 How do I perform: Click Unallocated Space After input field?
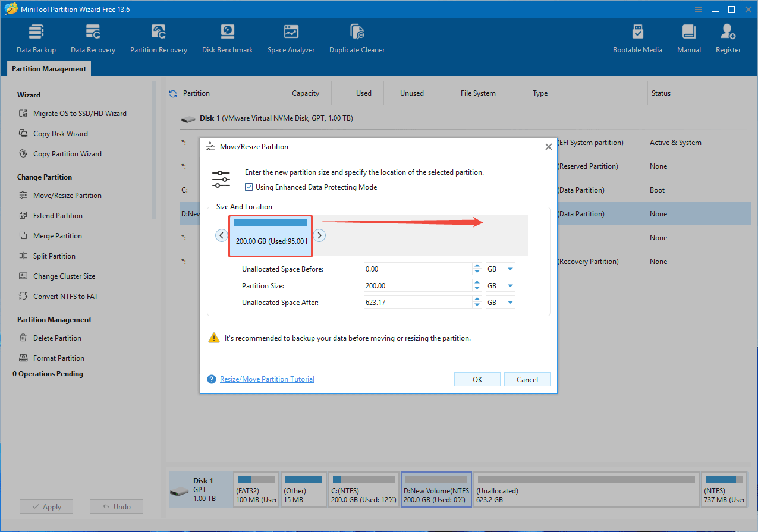(418, 303)
